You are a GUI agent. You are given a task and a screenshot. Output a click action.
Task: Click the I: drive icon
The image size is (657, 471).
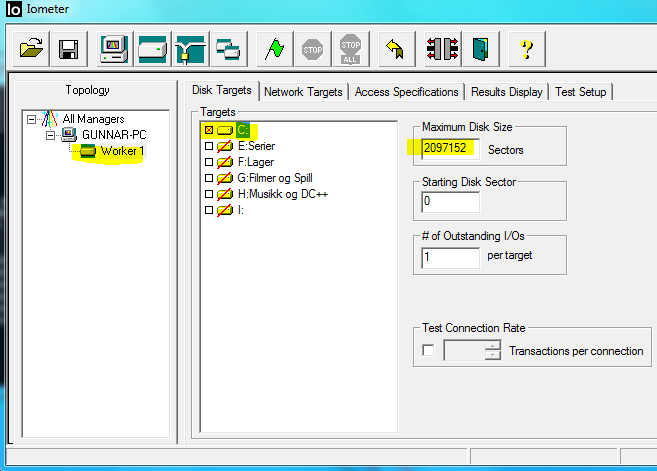click(x=225, y=210)
